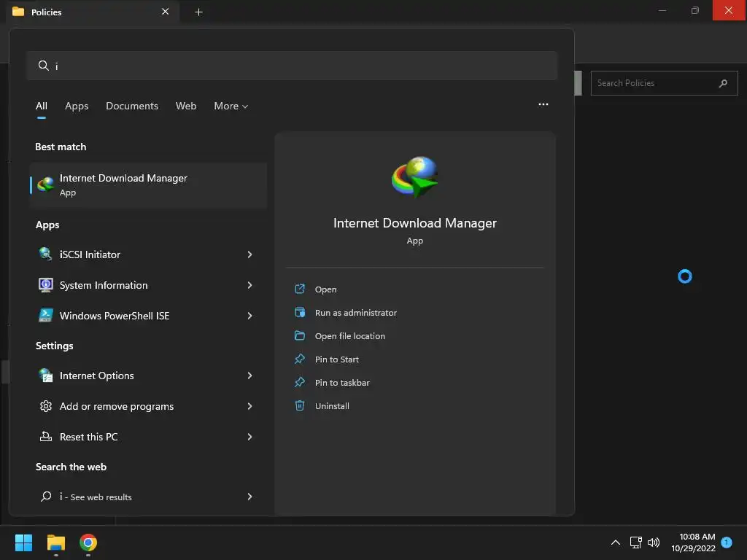Launch Google Chrome from the taskbar
This screenshot has height=560, width=747.
[88, 542]
